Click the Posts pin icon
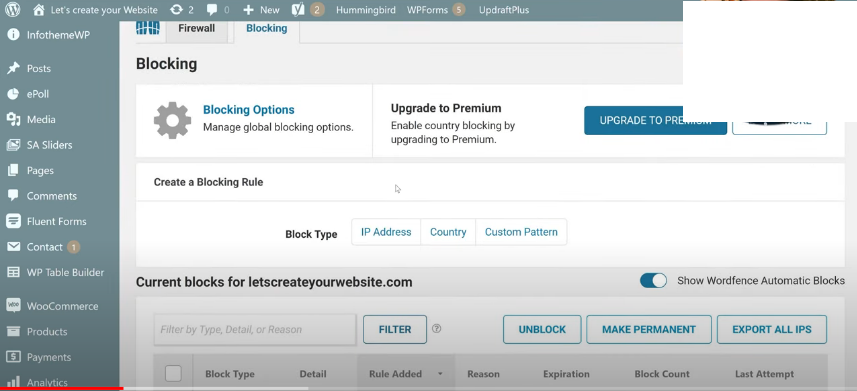 tap(13, 68)
